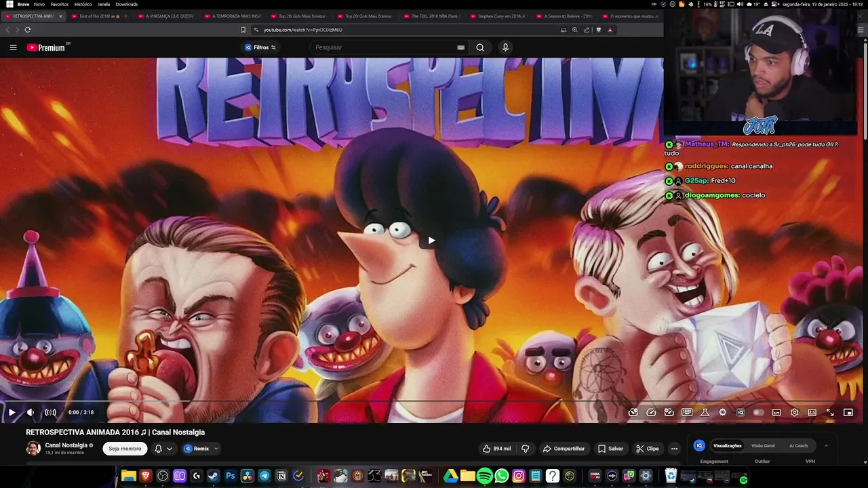Switch to 'A Season to Believe - 2016' tab
868x488 pixels.
[564, 16]
